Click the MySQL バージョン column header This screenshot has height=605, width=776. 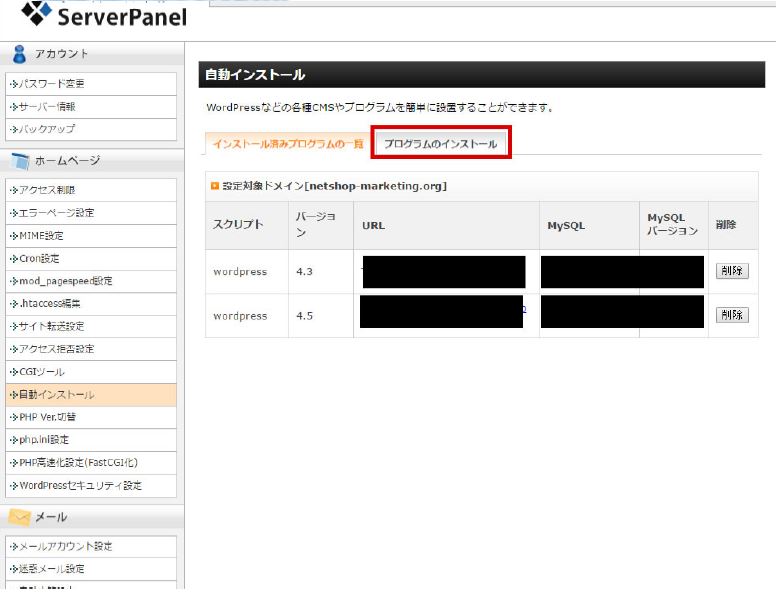674,225
